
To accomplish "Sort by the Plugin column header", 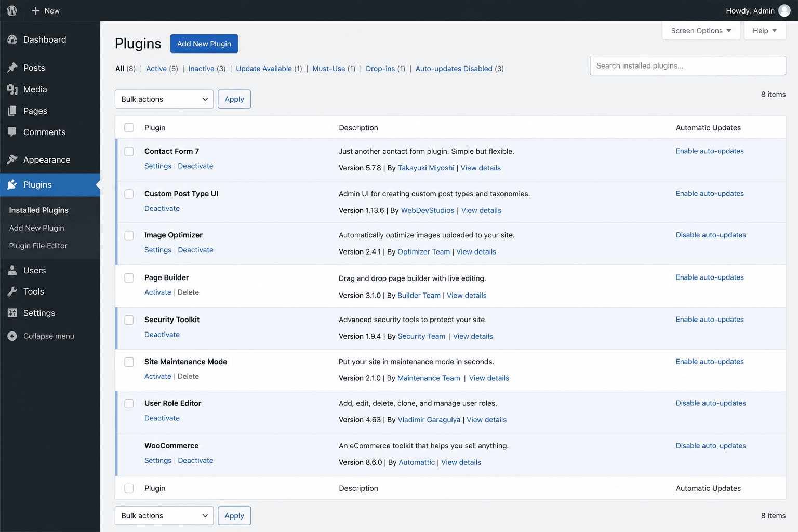I will (155, 128).
